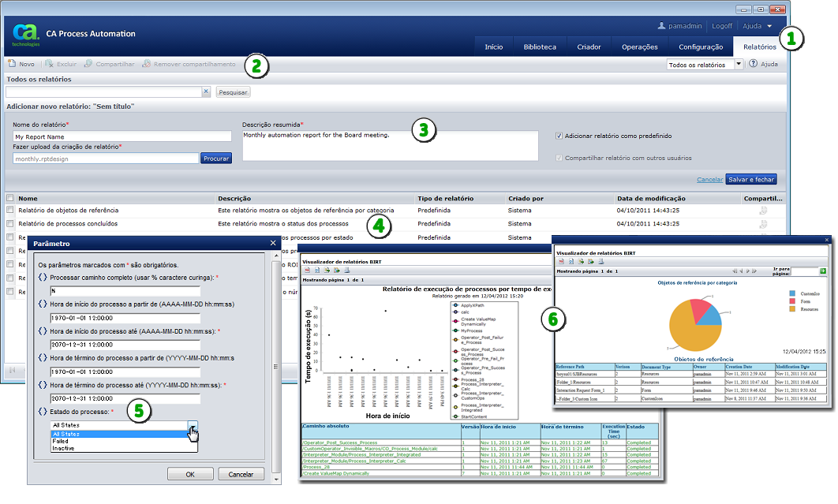Click the Remover compartilhamento icon
Image resolution: width=838 pixels, height=504 pixels.
pyautogui.click(x=147, y=64)
